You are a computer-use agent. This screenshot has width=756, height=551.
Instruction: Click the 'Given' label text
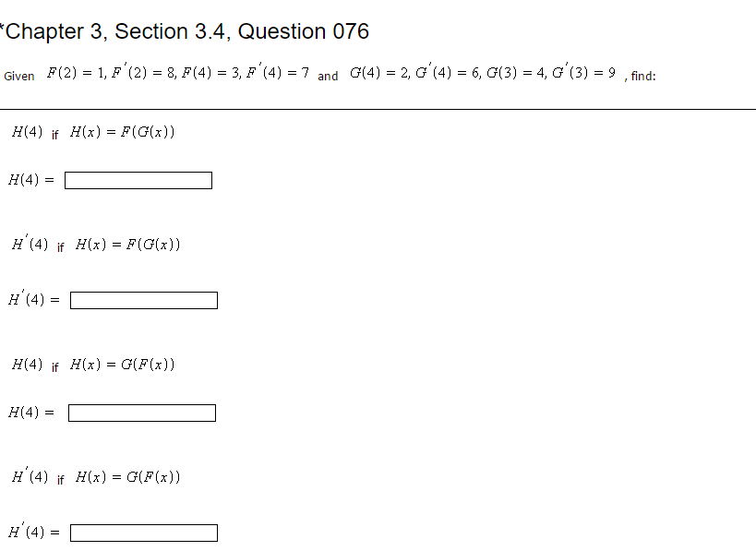(19, 76)
